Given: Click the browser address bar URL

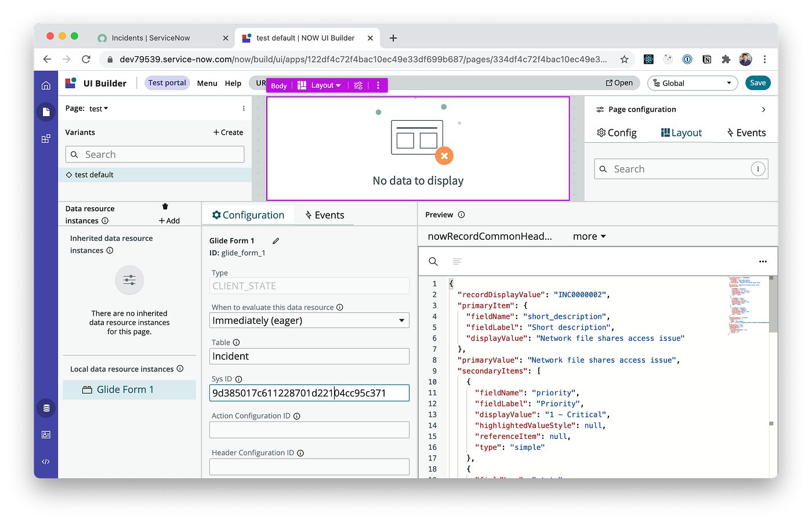Looking at the screenshot, I should [363, 59].
